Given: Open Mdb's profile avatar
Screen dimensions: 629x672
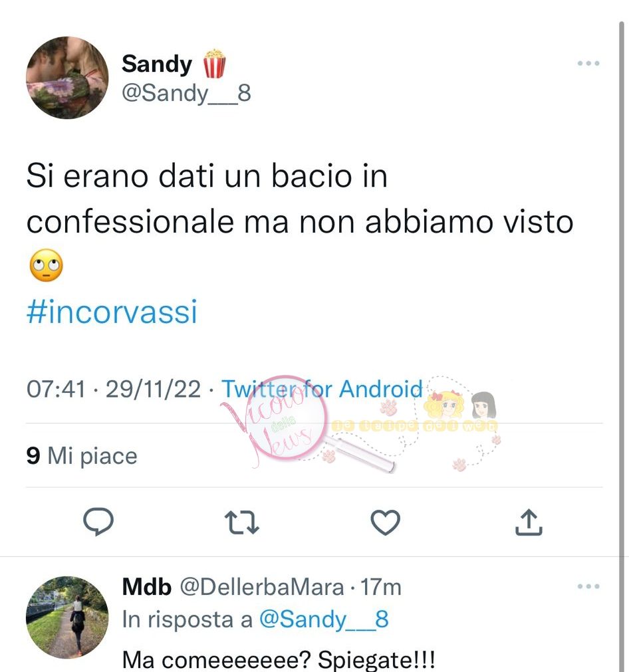Looking at the screenshot, I should pos(67,617).
